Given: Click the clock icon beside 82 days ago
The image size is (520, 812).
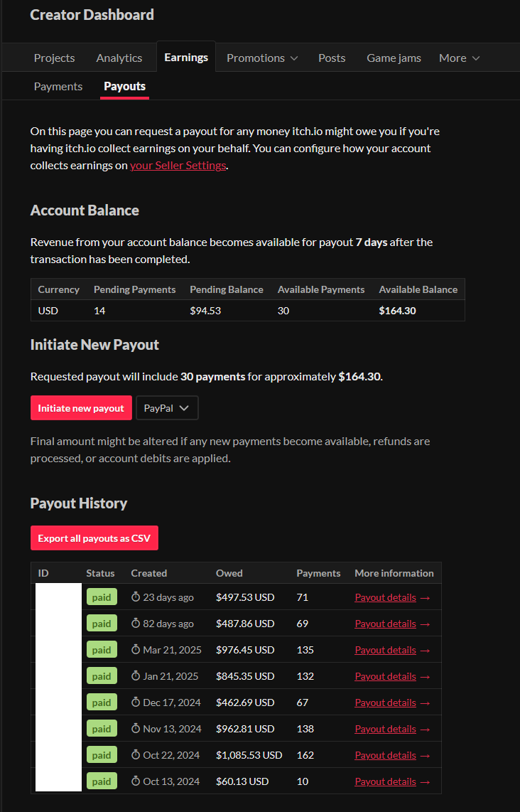Looking at the screenshot, I should [136, 623].
